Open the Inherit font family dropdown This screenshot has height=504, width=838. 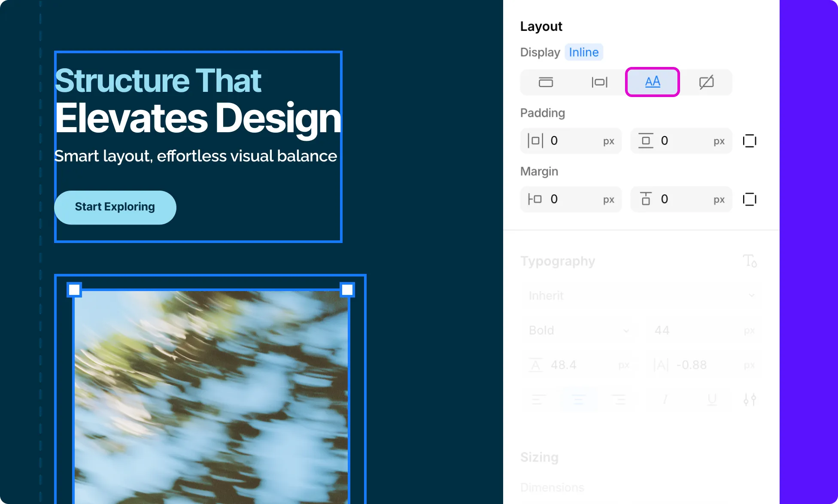tap(641, 295)
